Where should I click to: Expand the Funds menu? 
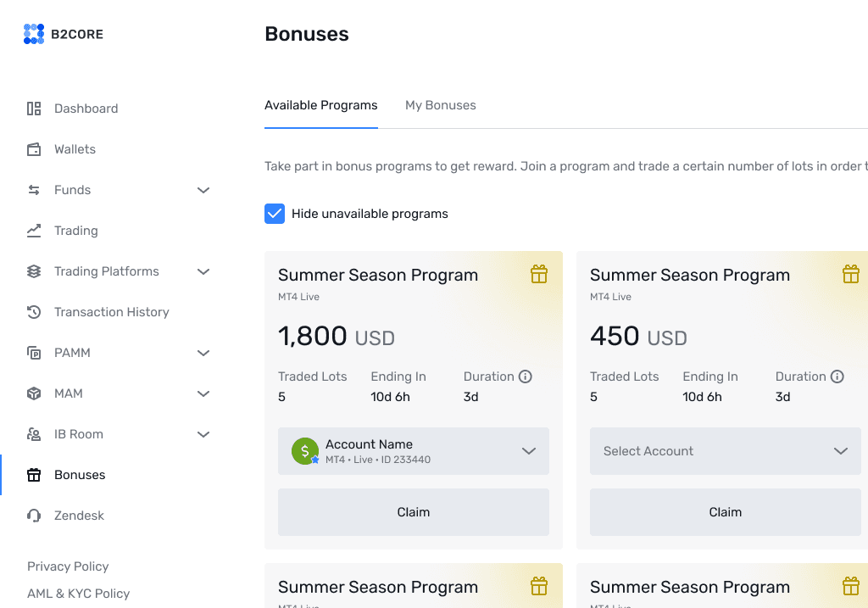[203, 190]
